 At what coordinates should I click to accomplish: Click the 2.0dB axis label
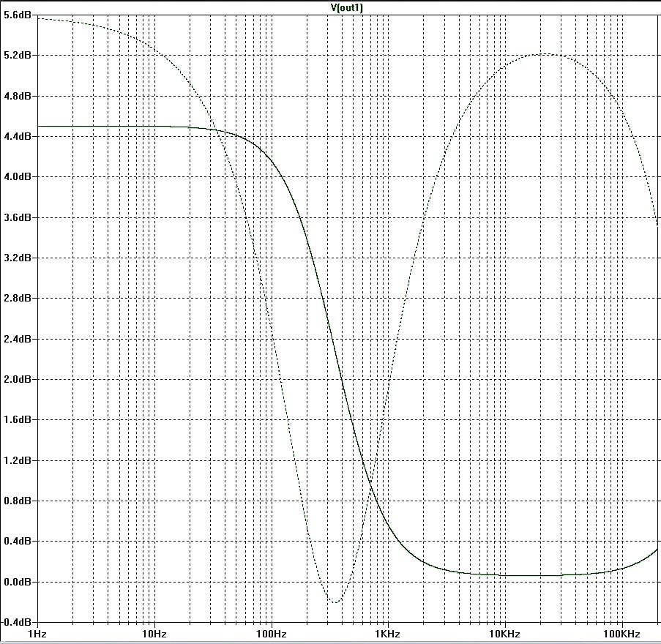18,379
